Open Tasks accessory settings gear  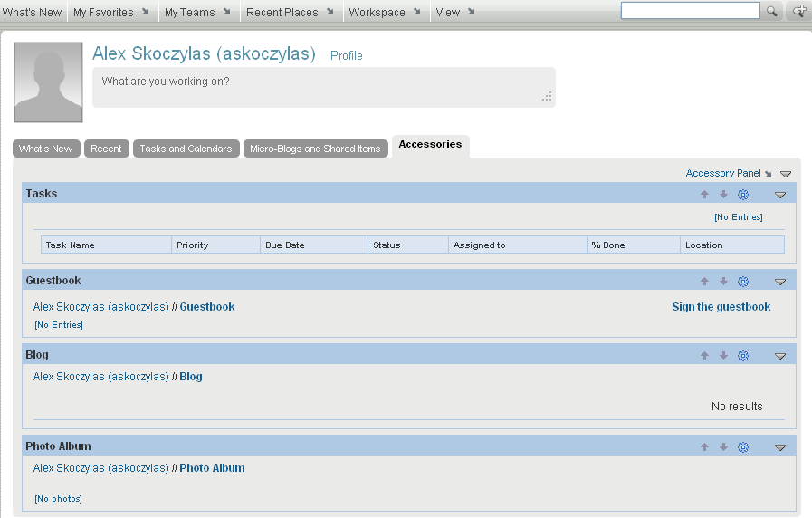click(x=743, y=194)
